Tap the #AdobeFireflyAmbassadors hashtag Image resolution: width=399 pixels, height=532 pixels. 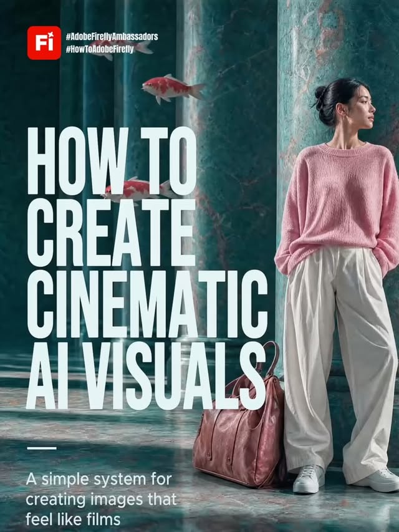112,37
